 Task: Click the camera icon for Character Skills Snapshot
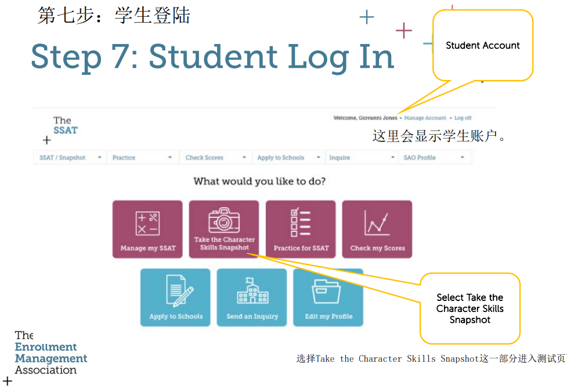coord(224,220)
